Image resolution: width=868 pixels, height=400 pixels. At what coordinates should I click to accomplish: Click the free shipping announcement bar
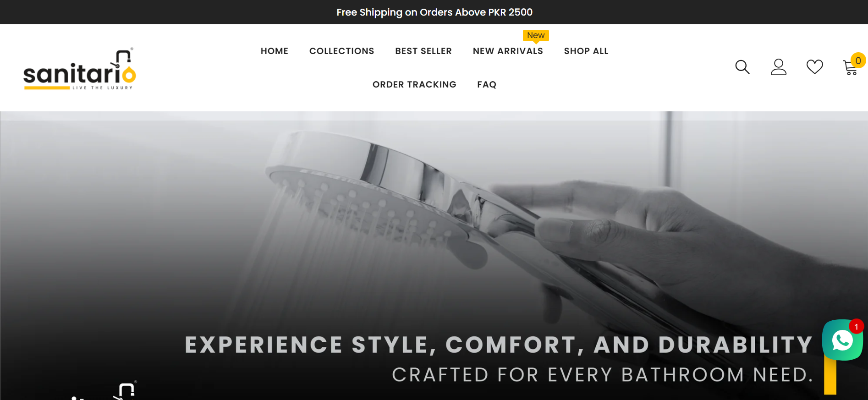(434, 12)
